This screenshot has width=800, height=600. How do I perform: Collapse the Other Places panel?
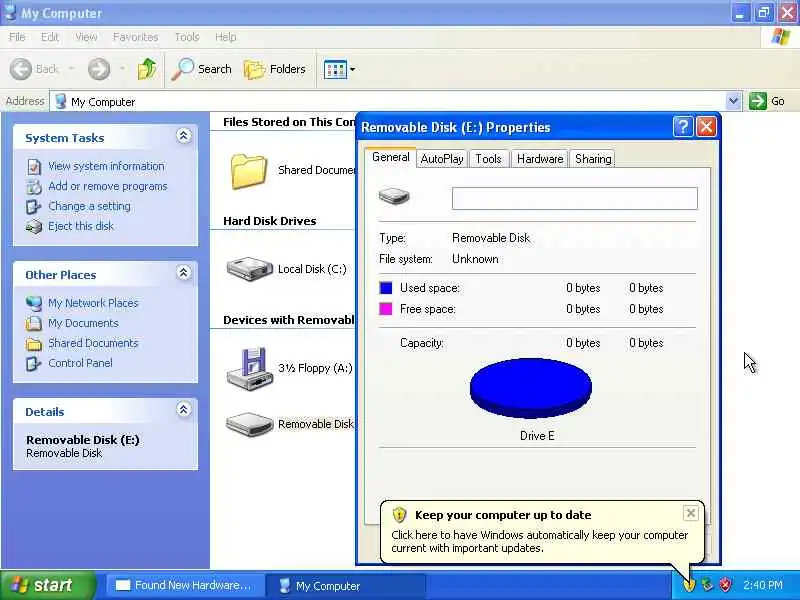coord(184,272)
